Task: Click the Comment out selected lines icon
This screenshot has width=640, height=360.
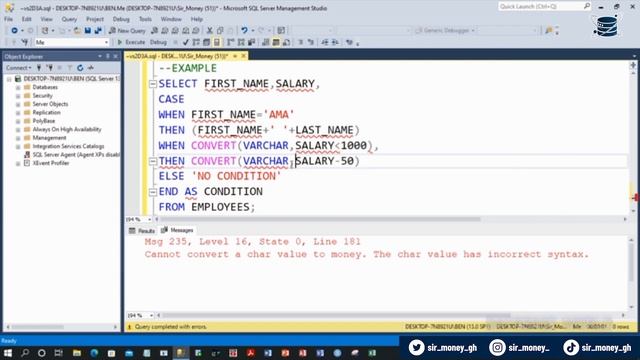Action: [x=300, y=42]
